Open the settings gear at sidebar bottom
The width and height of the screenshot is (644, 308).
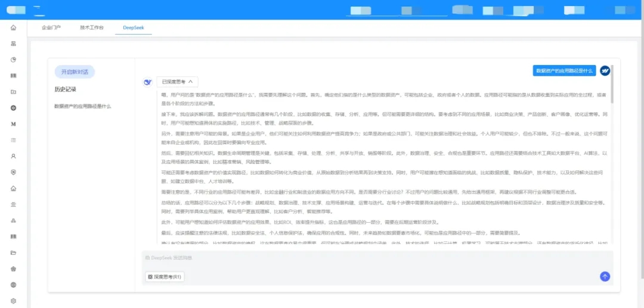[13, 301]
